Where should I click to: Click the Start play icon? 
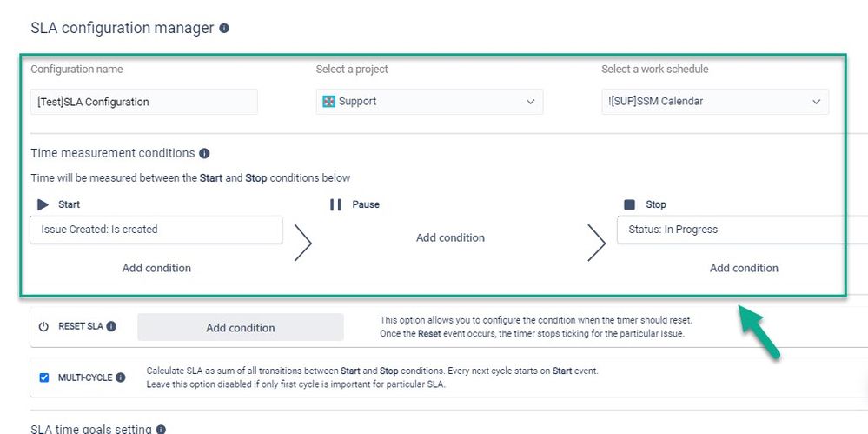43,204
